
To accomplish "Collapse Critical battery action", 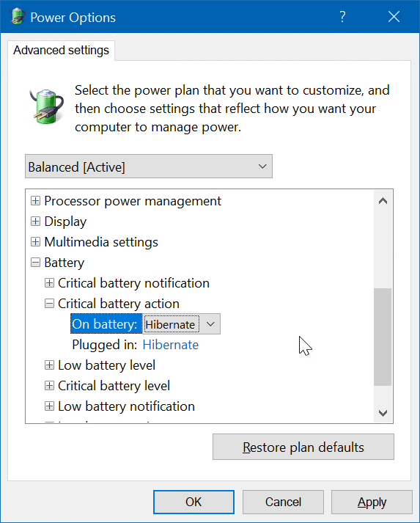I will (x=49, y=304).
